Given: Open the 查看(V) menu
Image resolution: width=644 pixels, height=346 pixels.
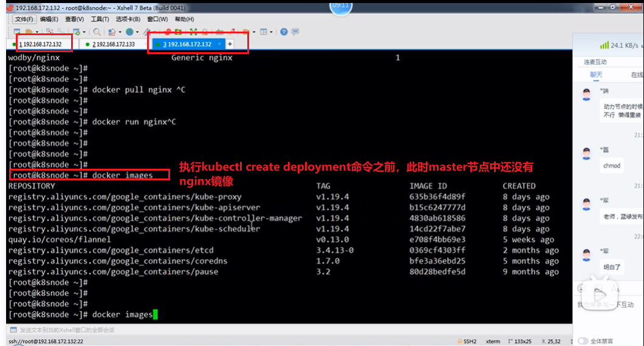Looking at the screenshot, I should (74, 19).
